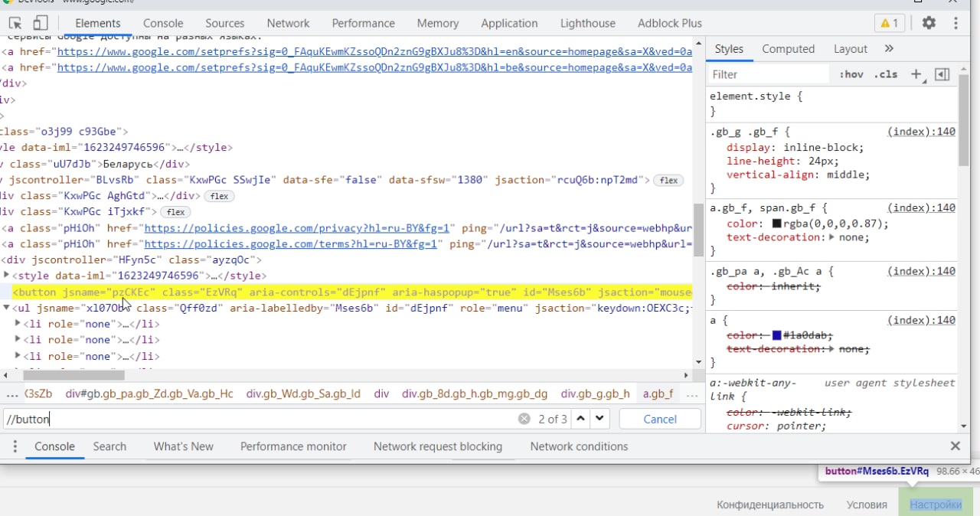Toggle :hov element state panel
Screen dimensions: 980x516
(x=851, y=74)
